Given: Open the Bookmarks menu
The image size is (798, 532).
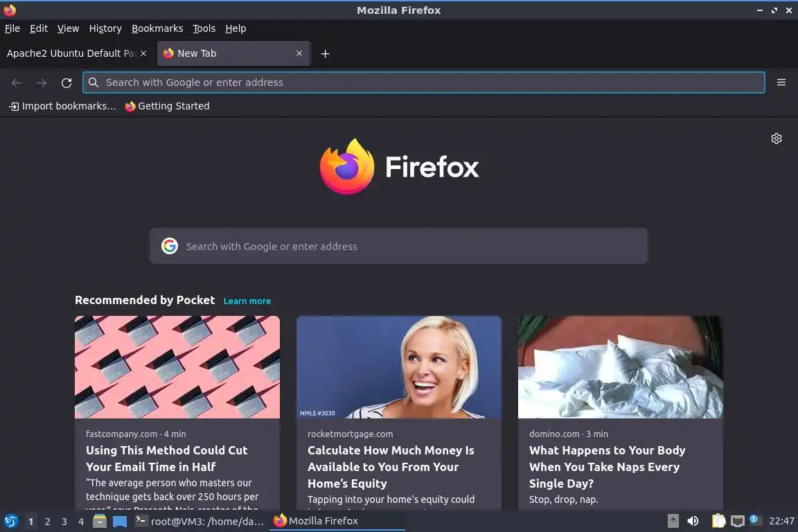Looking at the screenshot, I should coord(157,28).
